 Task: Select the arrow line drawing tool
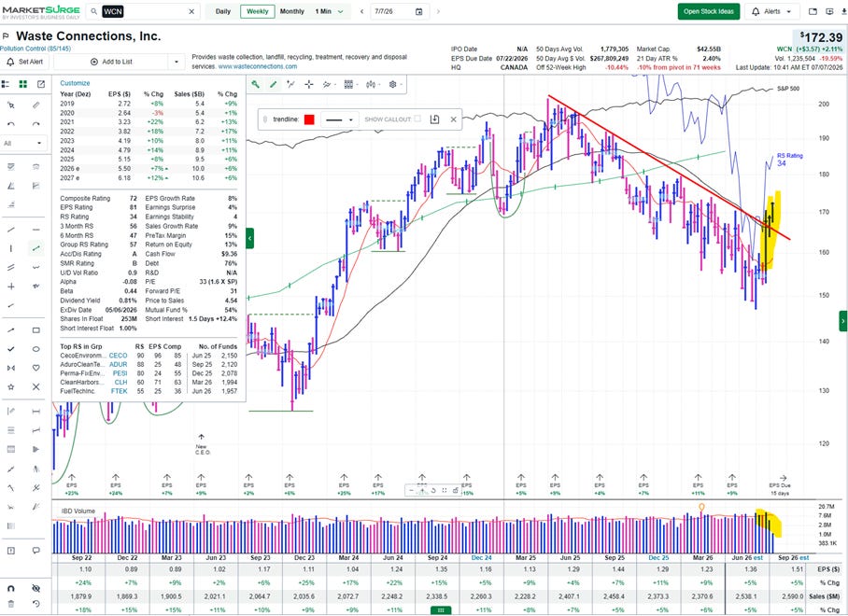(x=11, y=330)
